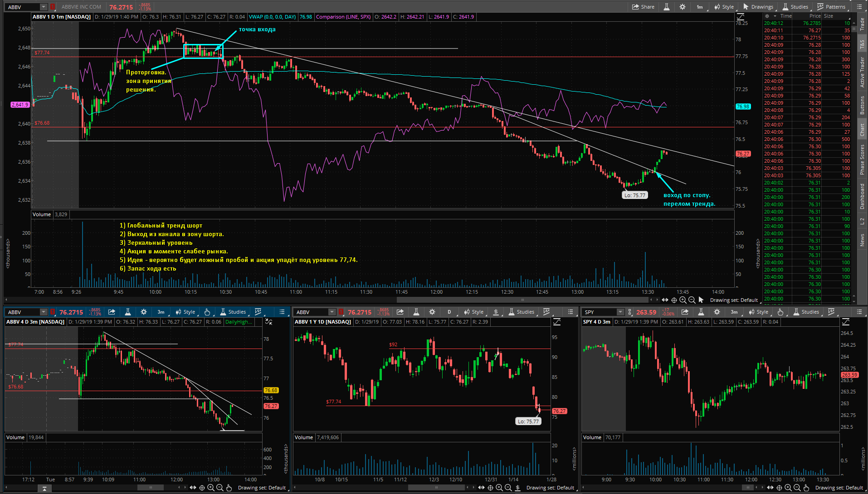Open patterns icon in bottom-left ABBV 3m chart
The image size is (868, 494).
tap(258, 312)
